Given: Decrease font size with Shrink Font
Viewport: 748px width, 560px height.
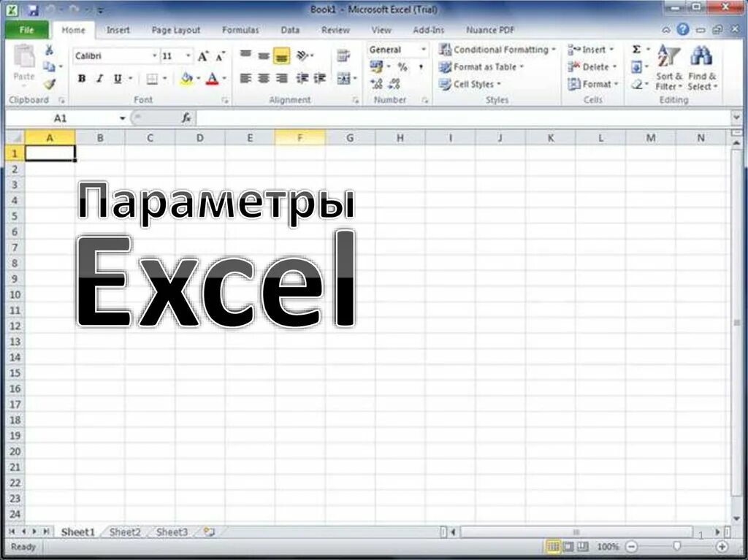Looking at the screenshot, I should (220, 56).
